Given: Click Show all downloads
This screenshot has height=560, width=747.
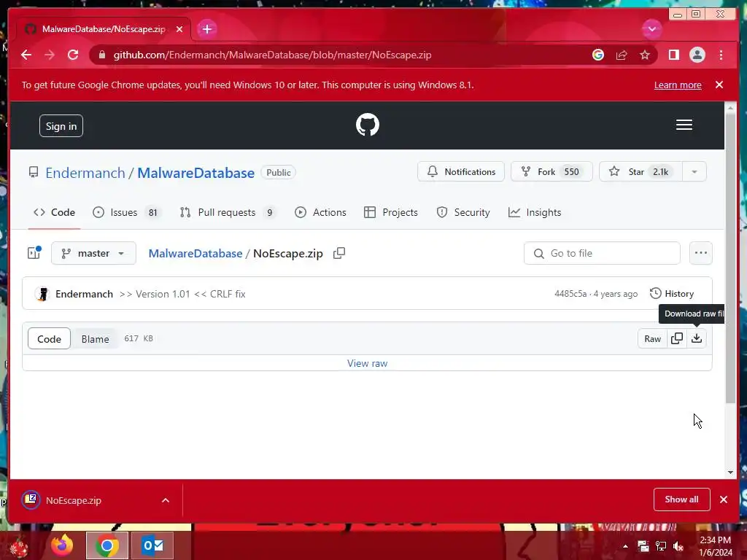Looking at the screenshot, I should (x=682, y=499).
